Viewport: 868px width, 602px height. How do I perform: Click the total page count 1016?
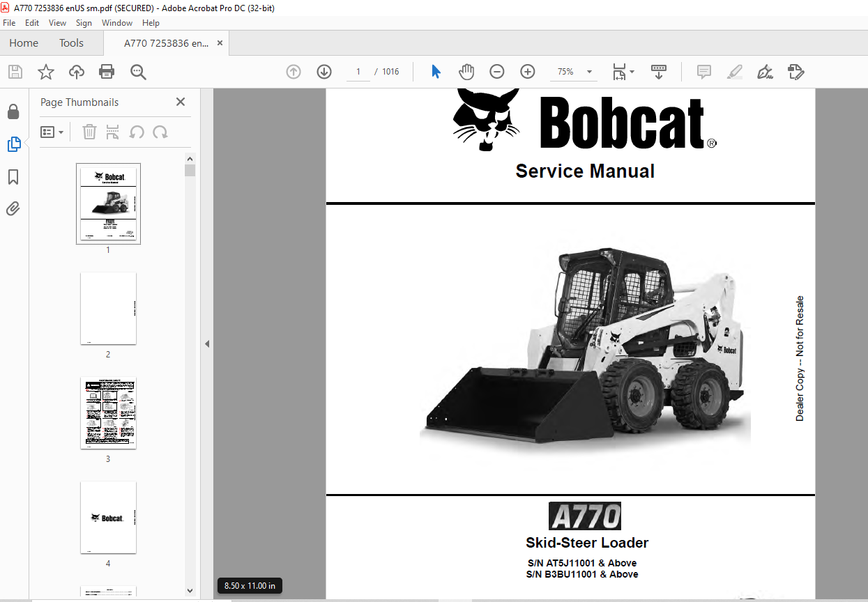pos(390,72)
